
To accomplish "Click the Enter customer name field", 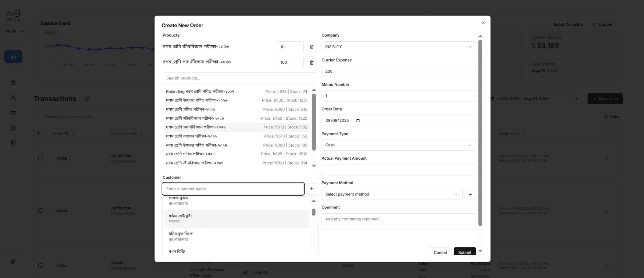I will click(233, 189).
